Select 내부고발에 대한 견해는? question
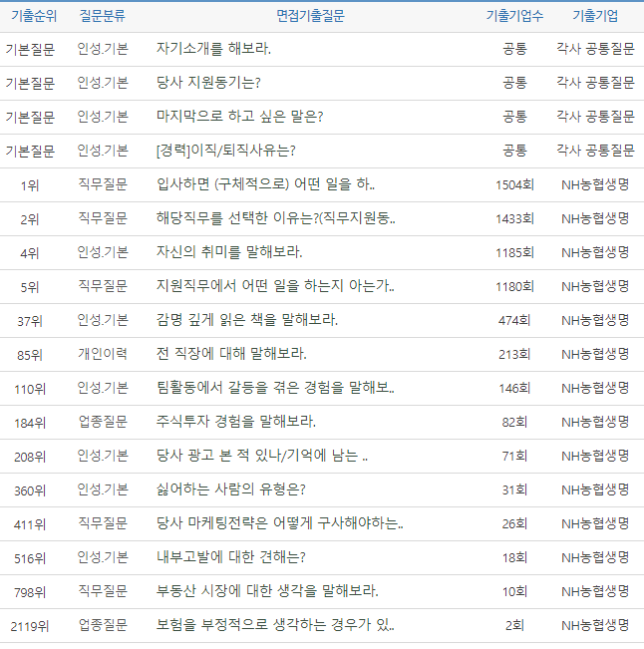Screen dimensions: 644x649 coord(230,557)
